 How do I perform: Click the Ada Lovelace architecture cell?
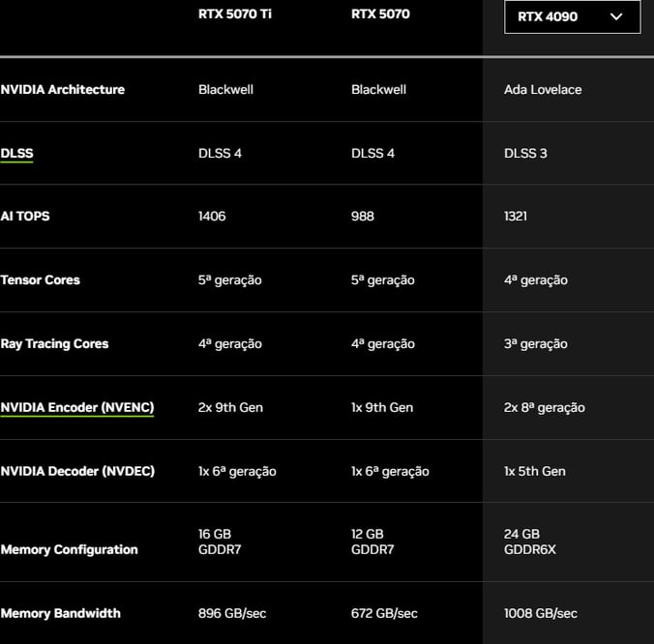pos(543,90)
